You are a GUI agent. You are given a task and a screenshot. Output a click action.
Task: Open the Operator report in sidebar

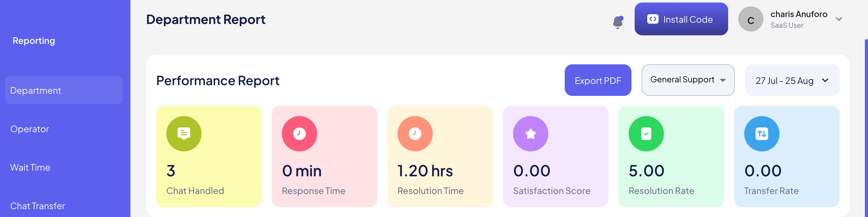tap(30, 129)
